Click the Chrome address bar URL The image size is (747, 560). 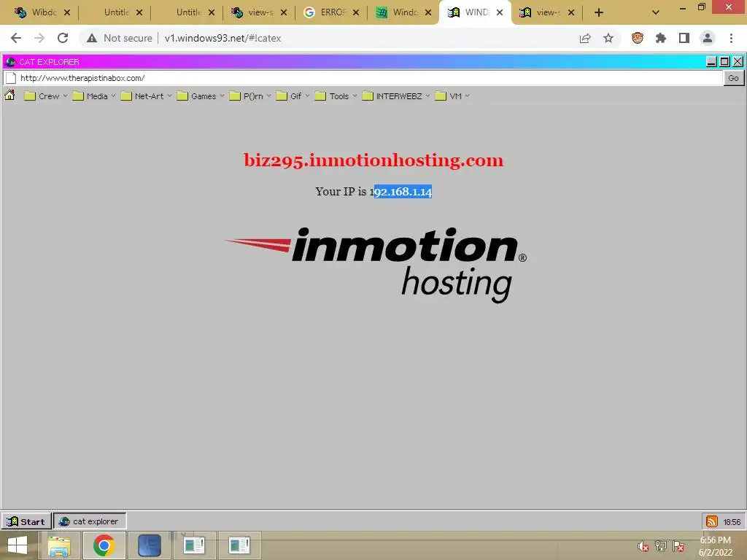click(222, 38)
